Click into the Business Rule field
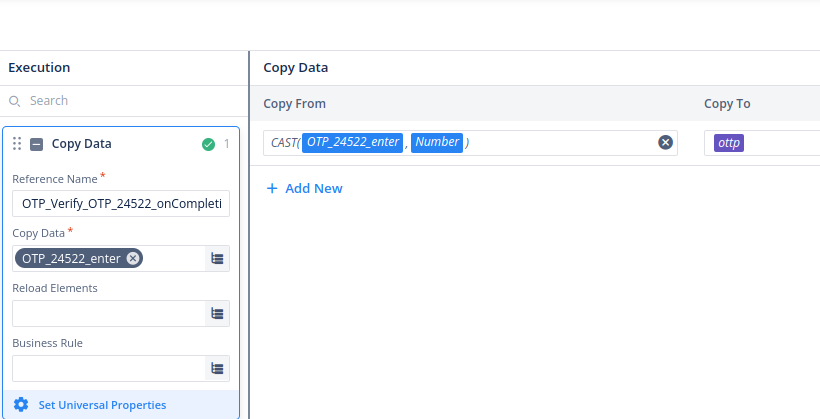This screenshot has height=419, width=820. pyautogui.click(x=106, y=368)
